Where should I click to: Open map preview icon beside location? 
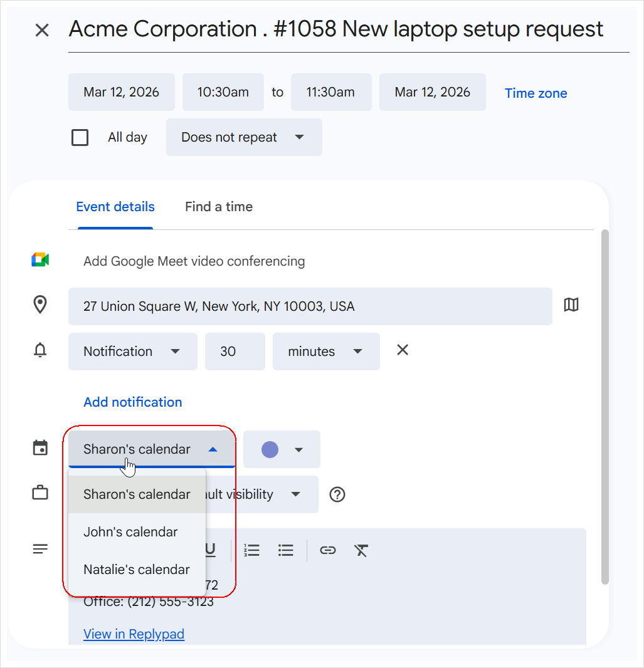pos(571,305)
